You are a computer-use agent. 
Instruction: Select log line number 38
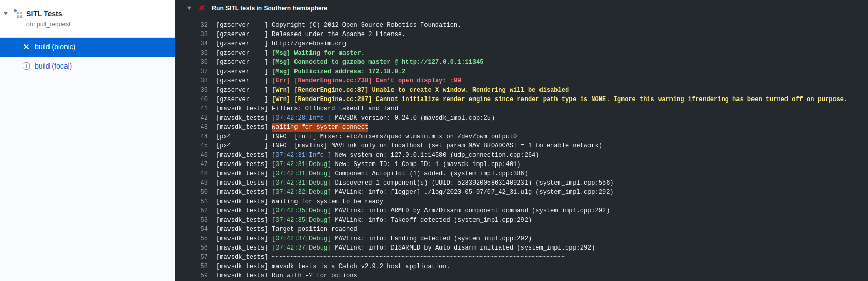pos(204,80)
